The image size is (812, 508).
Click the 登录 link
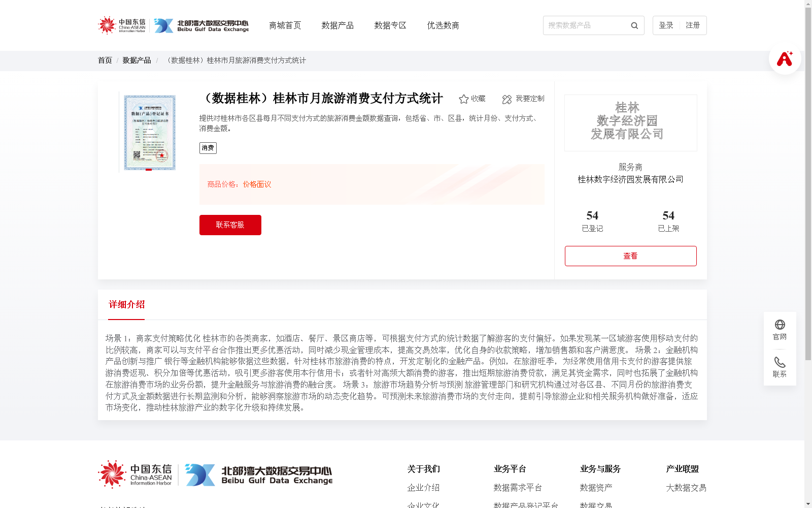click(x=666, y=25)
